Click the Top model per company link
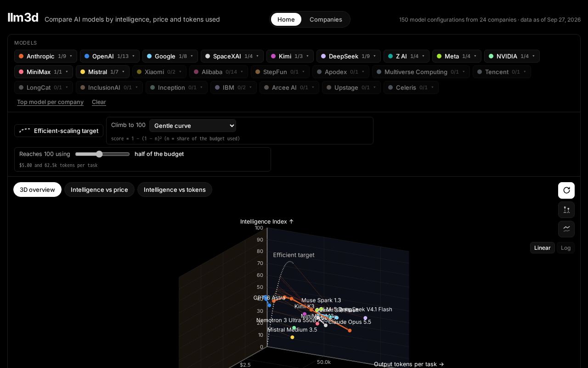The image size is (588, 368). 50,102
